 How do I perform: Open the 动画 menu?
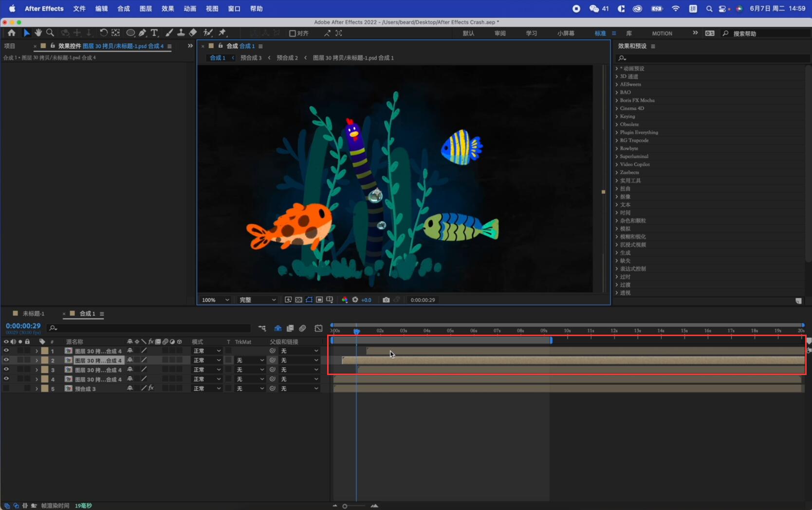coord(190,8)
